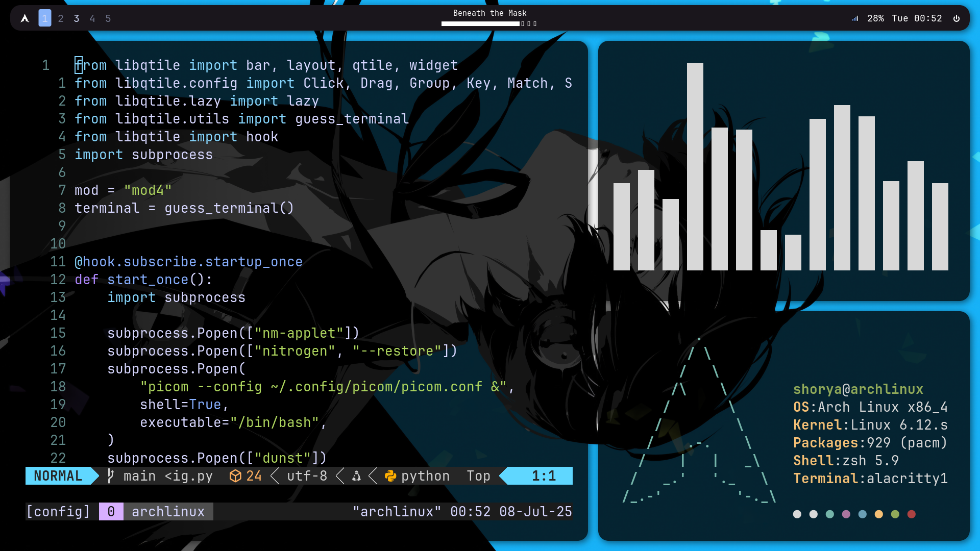Select tmux window 0 archlinux
980x551 pixels.
coord(156,512)
